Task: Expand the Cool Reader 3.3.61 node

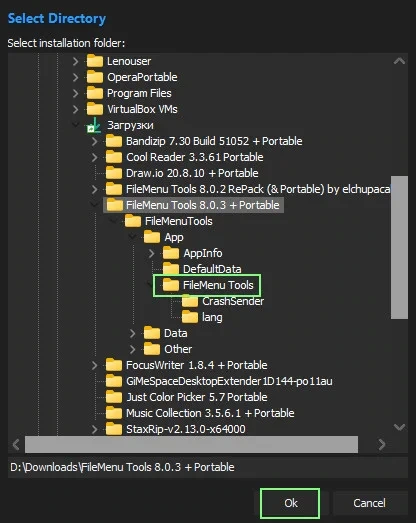Action: tap(95, 157)
